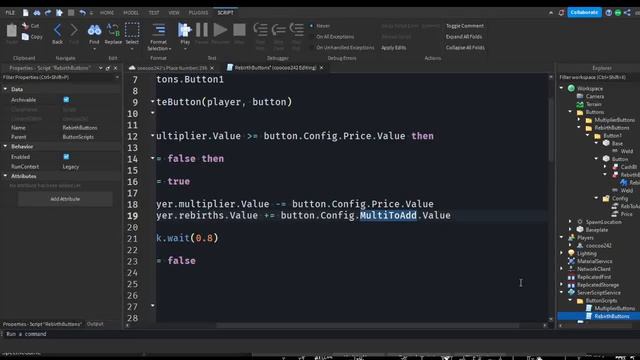This screenshot has height=360, width=640.
Task: Click the Pause test button
Action: pyautogui.click(x=202, y=30)
